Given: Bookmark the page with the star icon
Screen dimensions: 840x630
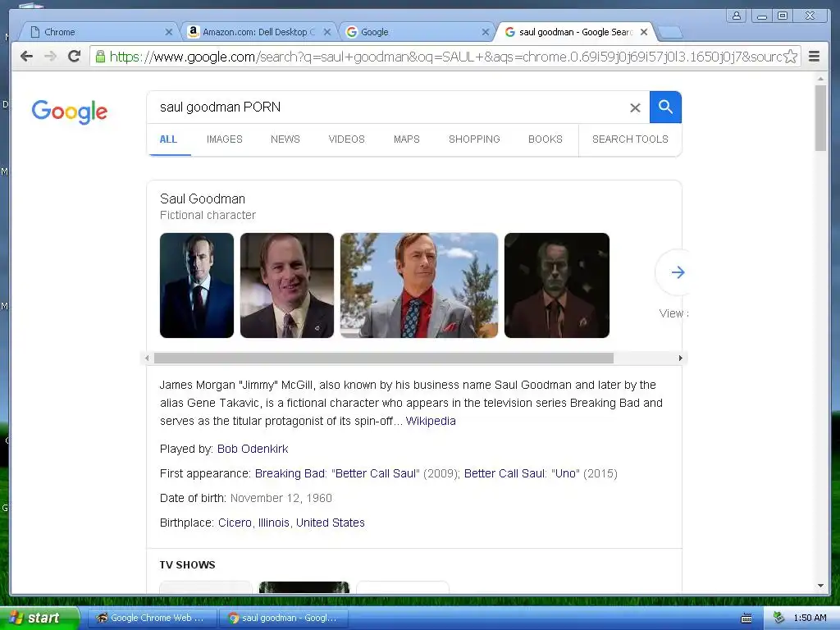Looking at the screenshot, I should pos(790,57).
